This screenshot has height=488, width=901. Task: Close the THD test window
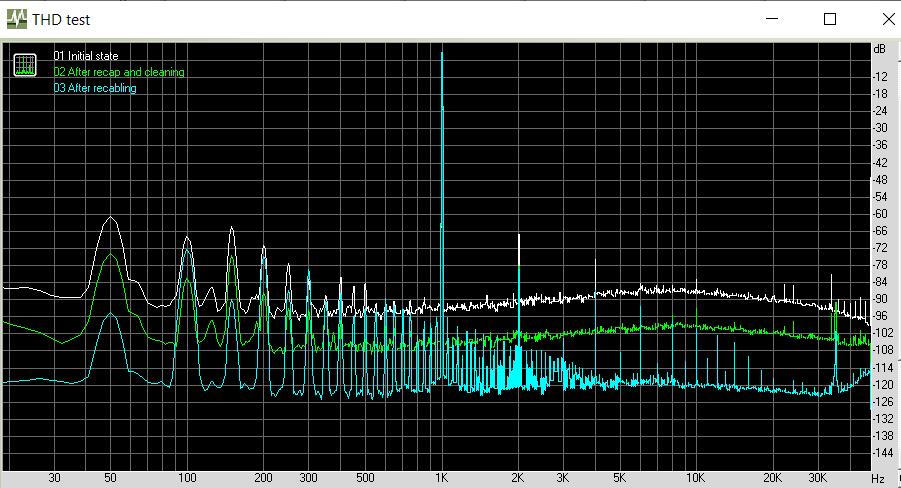[x=888, y=19]
